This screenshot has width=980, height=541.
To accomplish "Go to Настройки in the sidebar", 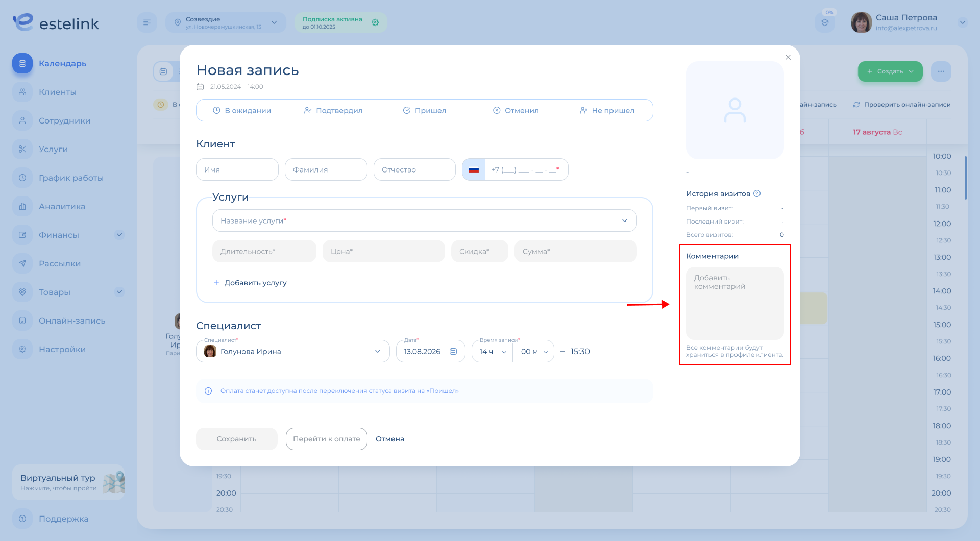I will (62, 349).
